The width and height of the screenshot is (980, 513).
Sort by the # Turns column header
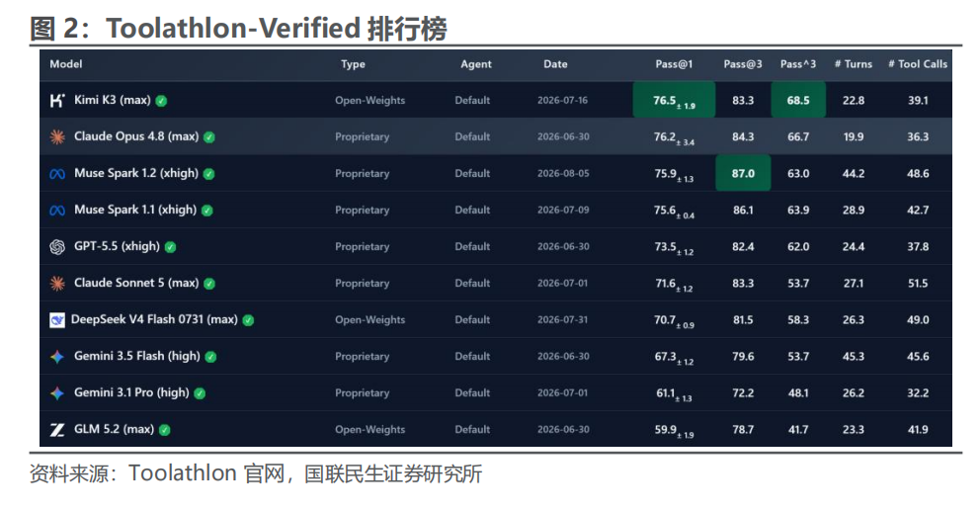click(x=854, y=64)
